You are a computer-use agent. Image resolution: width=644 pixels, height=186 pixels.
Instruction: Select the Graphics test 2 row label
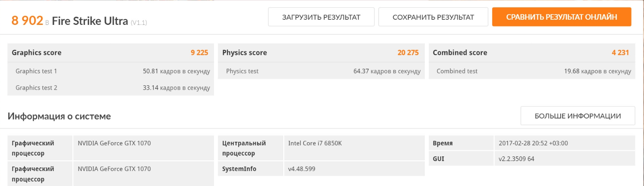pyautogui.click(x=36, y=88)
